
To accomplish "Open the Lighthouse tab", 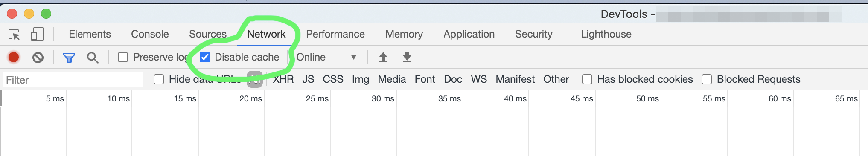I will point(606,34).
